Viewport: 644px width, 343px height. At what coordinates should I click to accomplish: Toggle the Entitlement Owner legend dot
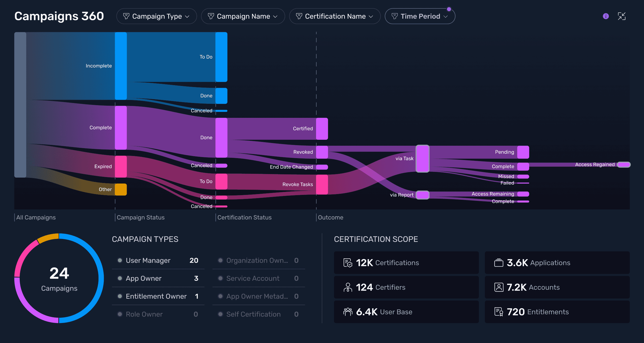(x=120, y=296)
